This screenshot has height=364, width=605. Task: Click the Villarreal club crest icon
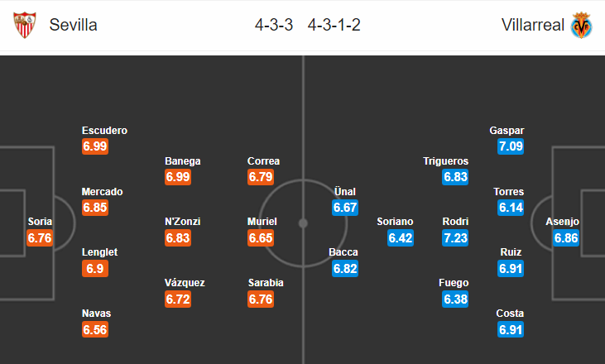tap(582, 25)
